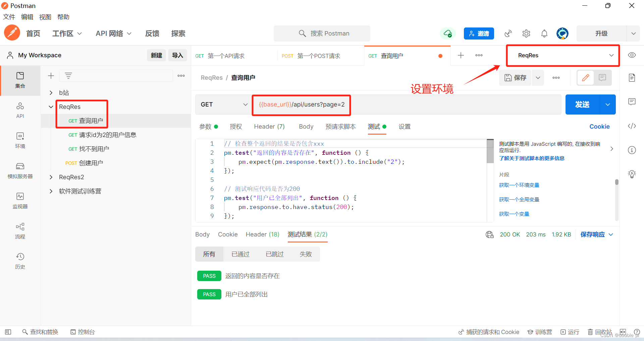Expand the ReqRes2 collection

[51, 177]
